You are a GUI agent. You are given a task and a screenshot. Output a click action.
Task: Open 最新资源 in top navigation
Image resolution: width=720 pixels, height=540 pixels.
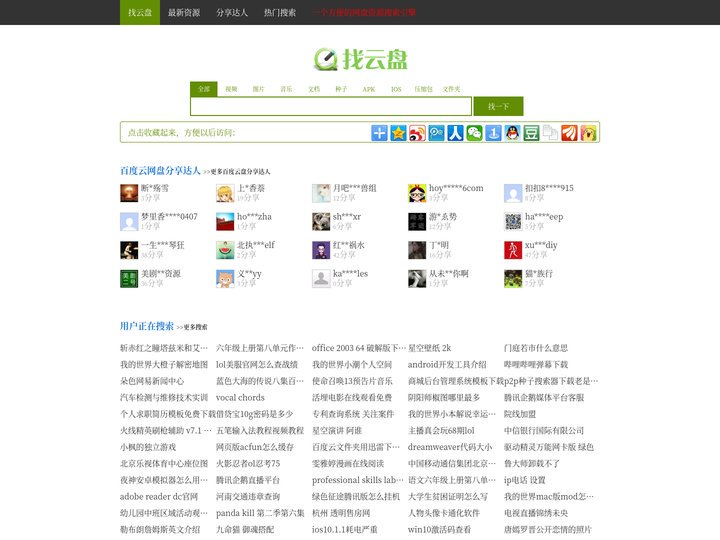[184, 12]
